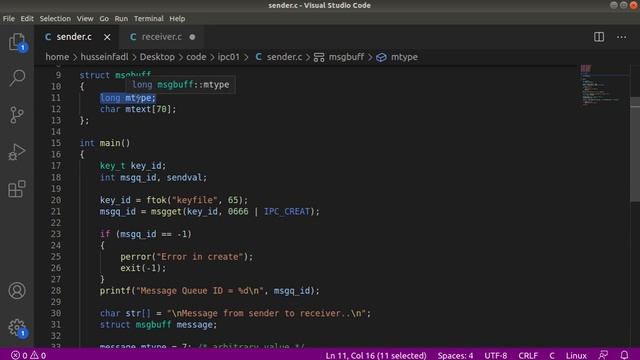Open the File menu
640x360 pixels.
pyautogui.click(x=9, y=19)
